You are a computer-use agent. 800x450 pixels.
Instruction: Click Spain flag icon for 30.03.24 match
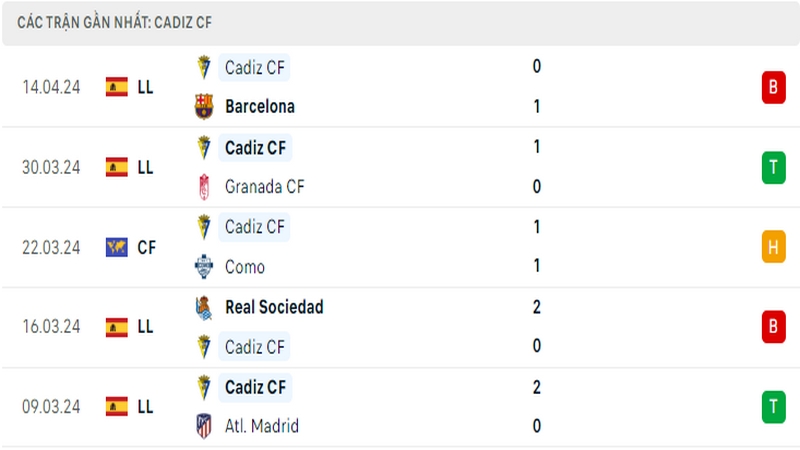tap(117, 167)
